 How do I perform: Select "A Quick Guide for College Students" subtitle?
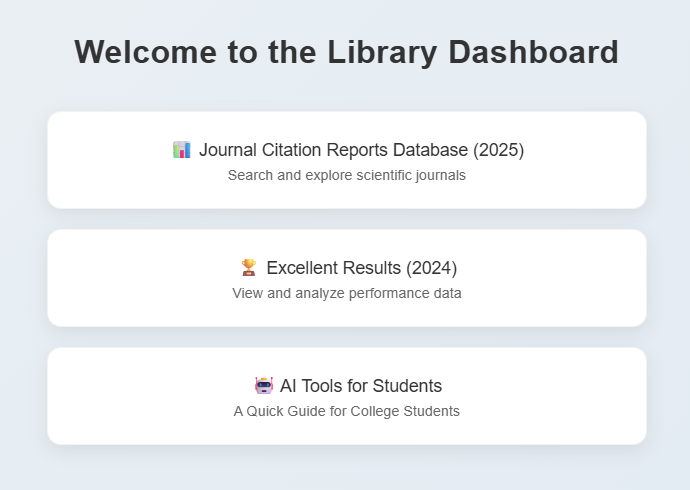[347, 411]
